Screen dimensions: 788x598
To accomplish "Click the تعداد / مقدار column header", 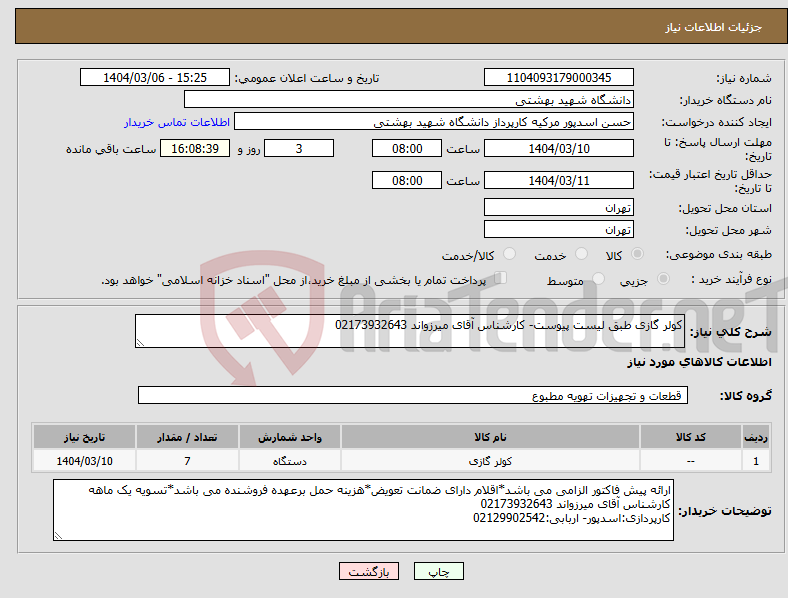I will click(187, 437).
